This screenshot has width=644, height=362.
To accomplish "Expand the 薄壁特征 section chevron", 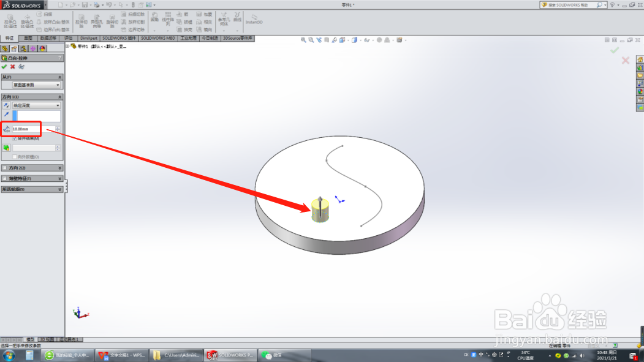I will [59, 178].
